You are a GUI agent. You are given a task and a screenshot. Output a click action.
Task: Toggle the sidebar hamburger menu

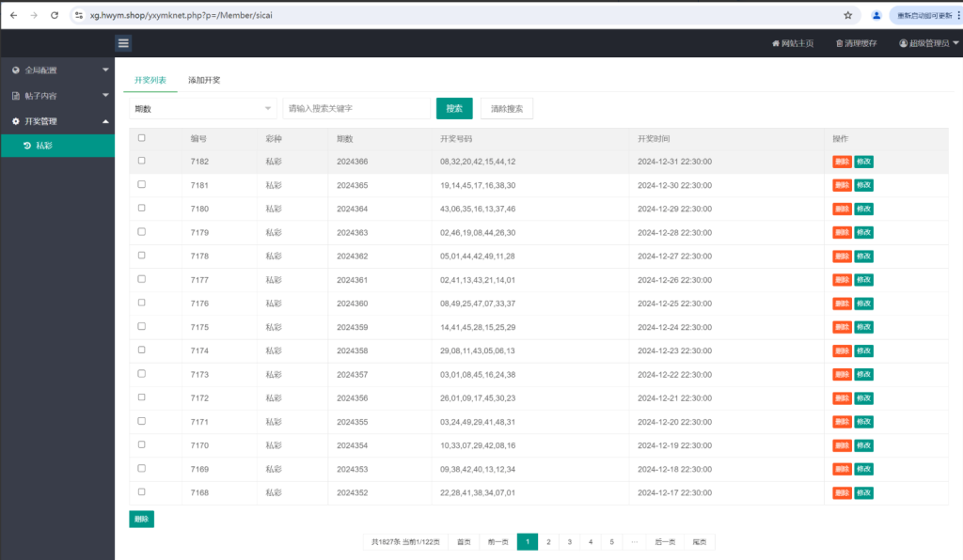click(x=123, y=43)
